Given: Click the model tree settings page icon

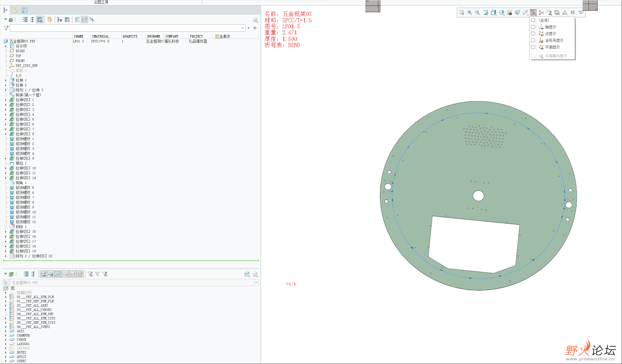Looking at the screenshot, I should (255, 20).
